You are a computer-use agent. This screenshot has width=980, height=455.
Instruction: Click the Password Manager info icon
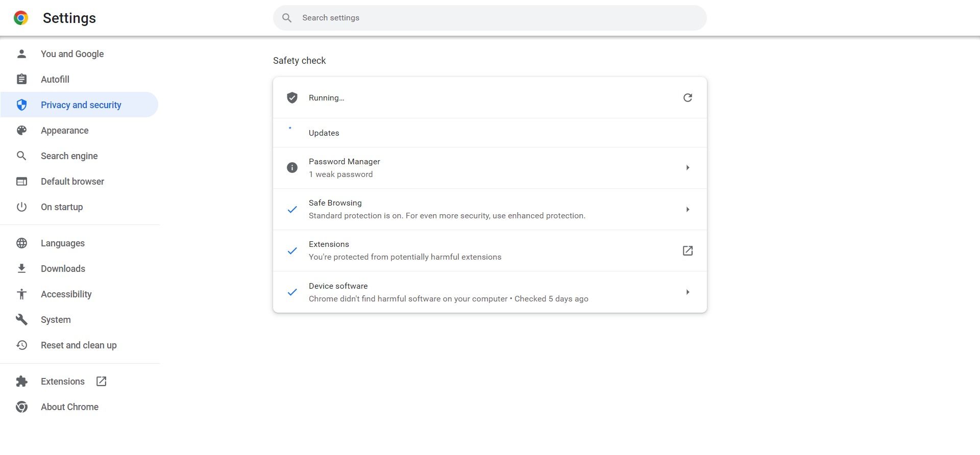coord(292,168)
